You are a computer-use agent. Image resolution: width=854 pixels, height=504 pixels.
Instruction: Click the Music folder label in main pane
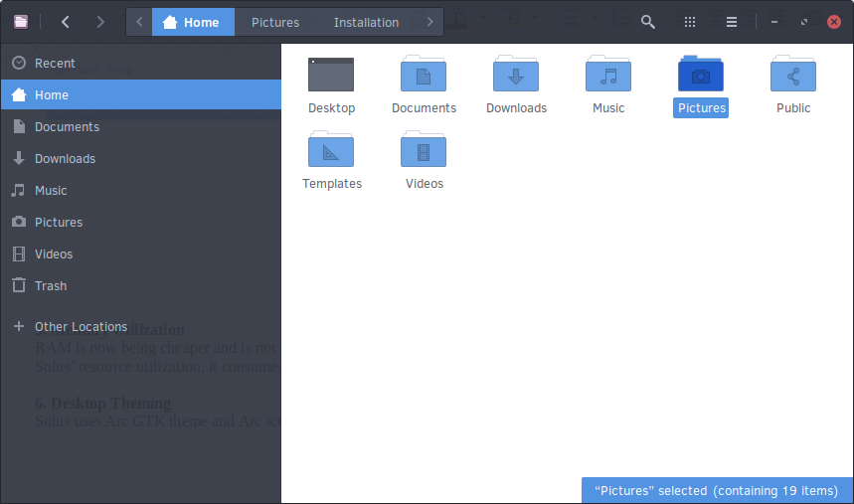[608, 108]
